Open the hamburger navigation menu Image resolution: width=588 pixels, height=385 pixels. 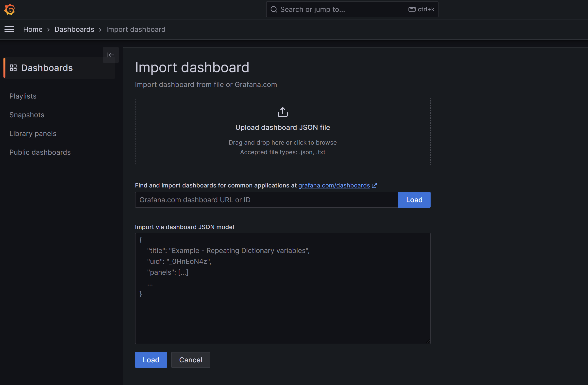[9, 29]
